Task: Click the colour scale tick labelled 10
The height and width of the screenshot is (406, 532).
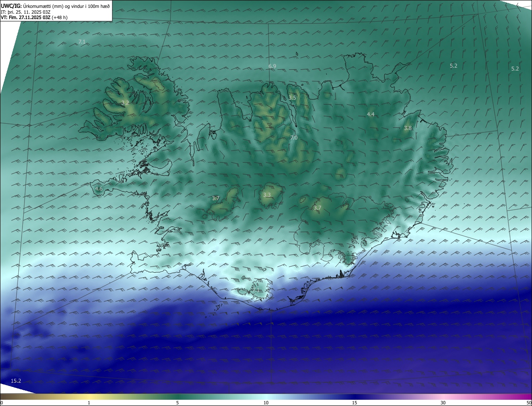Action: pos(266,403)
